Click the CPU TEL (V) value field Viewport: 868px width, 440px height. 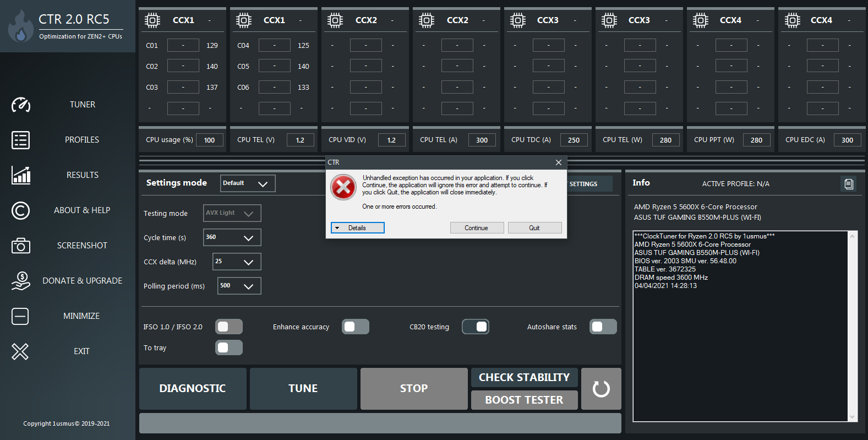click(301, 140)
